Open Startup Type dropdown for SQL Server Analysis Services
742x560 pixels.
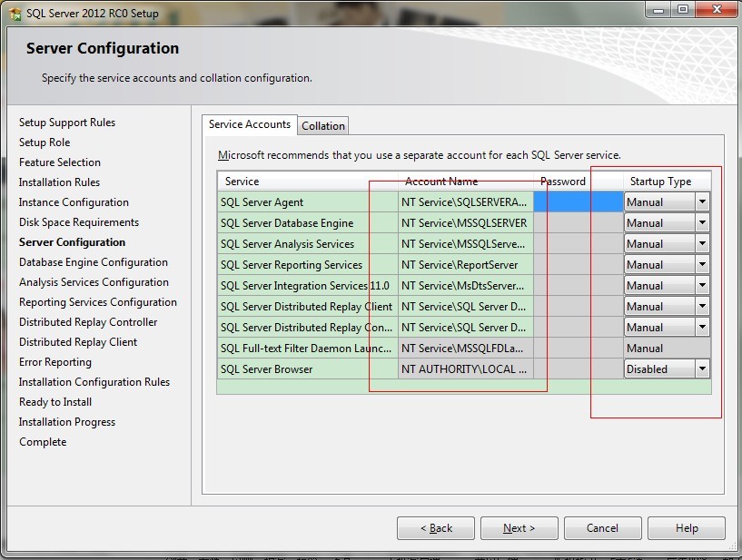pos(702,243)
